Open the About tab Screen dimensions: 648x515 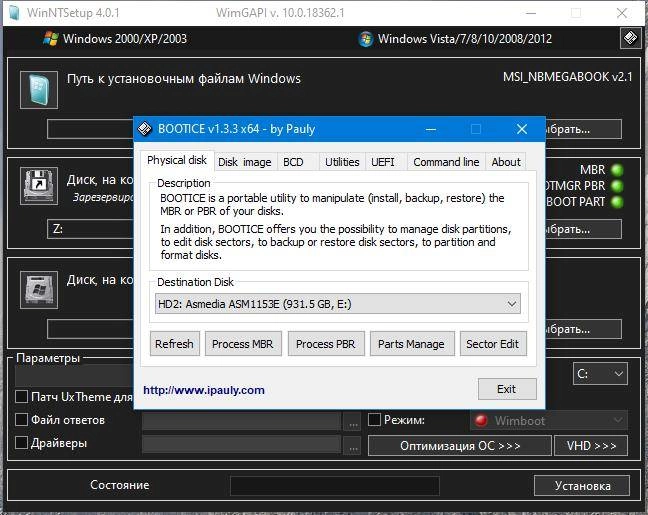(x=506, y=162)
